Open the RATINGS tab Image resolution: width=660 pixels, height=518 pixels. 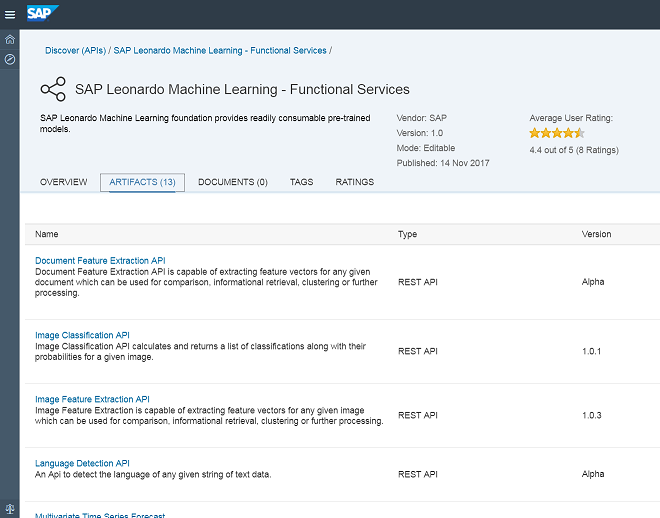[354, 182]
